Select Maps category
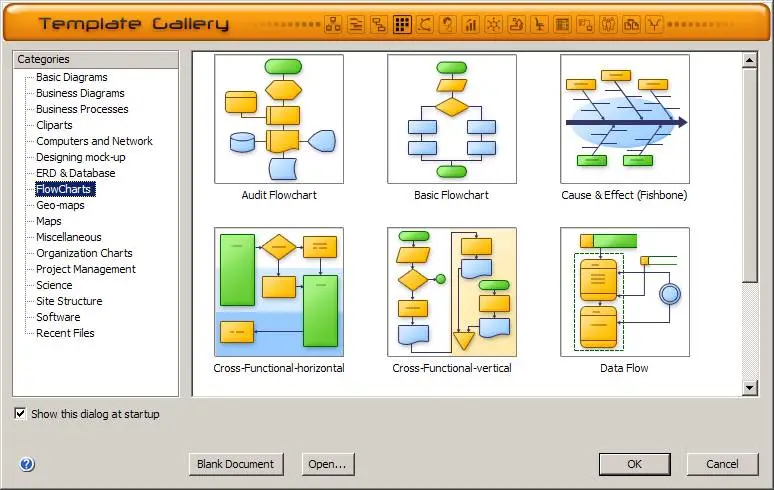This screenshot has height=490, width=774. click(49, 221)
